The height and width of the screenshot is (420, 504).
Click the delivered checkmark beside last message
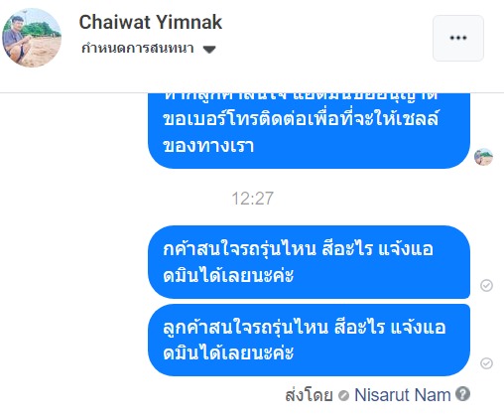(486, 363)
